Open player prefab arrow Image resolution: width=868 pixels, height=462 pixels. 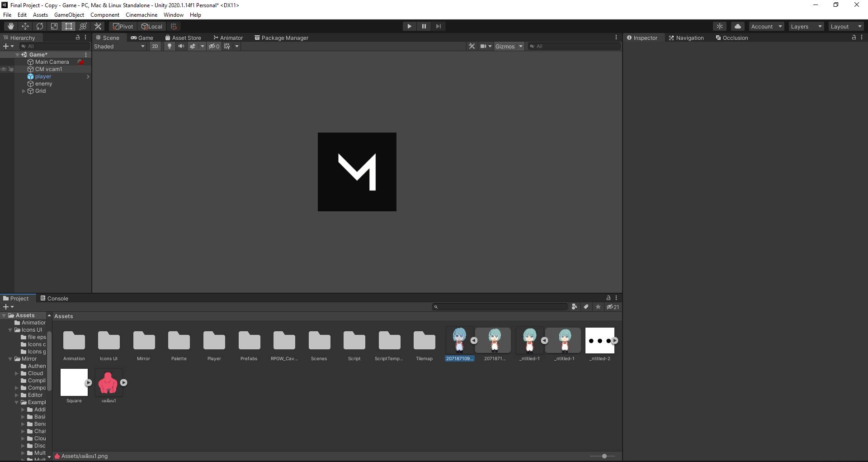tap(88, 76)
